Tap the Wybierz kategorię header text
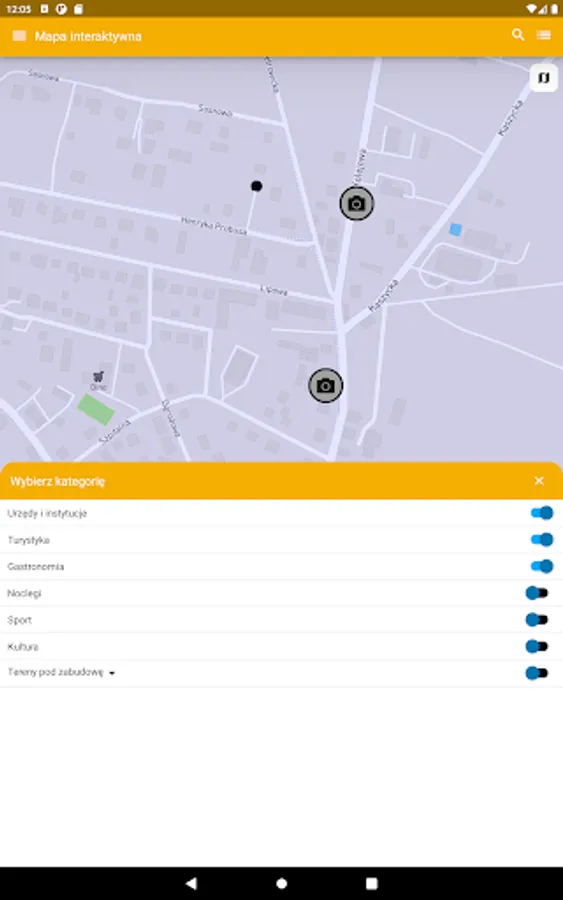563x900 pixels. (57, 481)
